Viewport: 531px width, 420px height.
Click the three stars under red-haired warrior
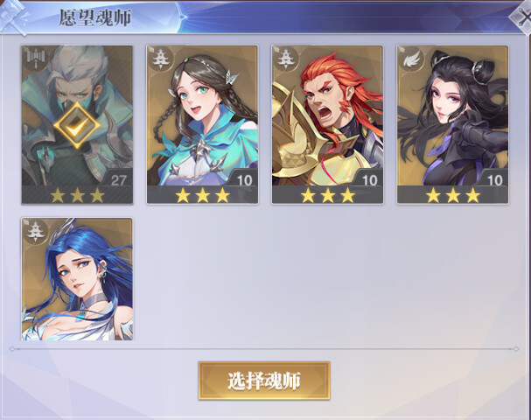coord(327,195)
